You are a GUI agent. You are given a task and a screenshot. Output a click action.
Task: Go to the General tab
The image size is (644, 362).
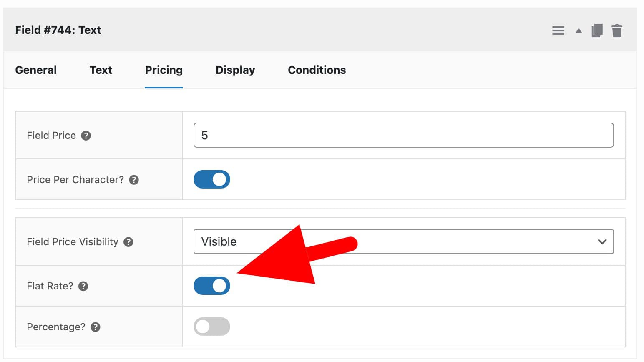[36, 70]
